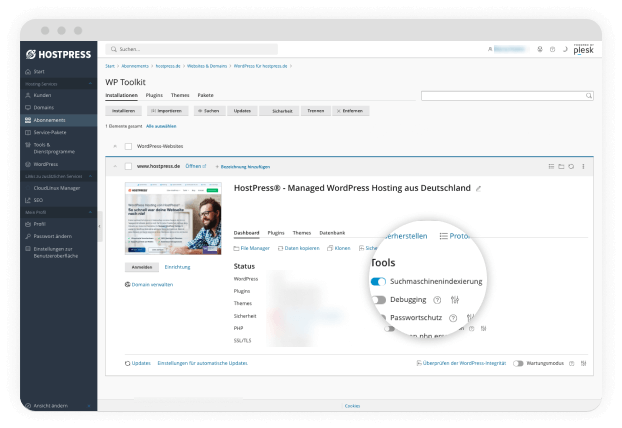Toggle Debugging switch
Screen dimensions: 622x428
click(378, 300)
